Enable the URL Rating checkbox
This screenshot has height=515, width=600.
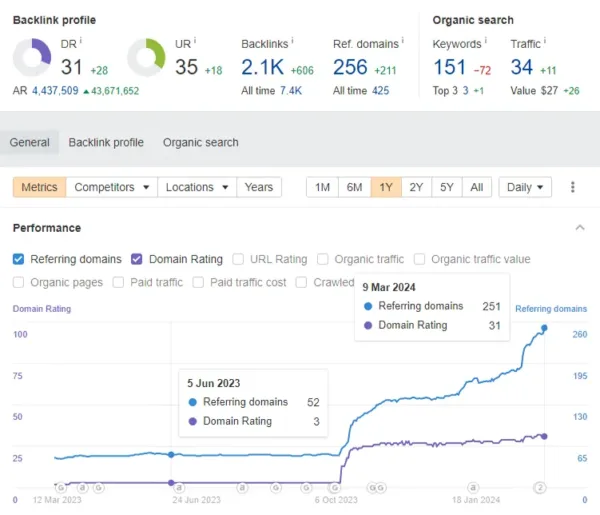point(238,259)
